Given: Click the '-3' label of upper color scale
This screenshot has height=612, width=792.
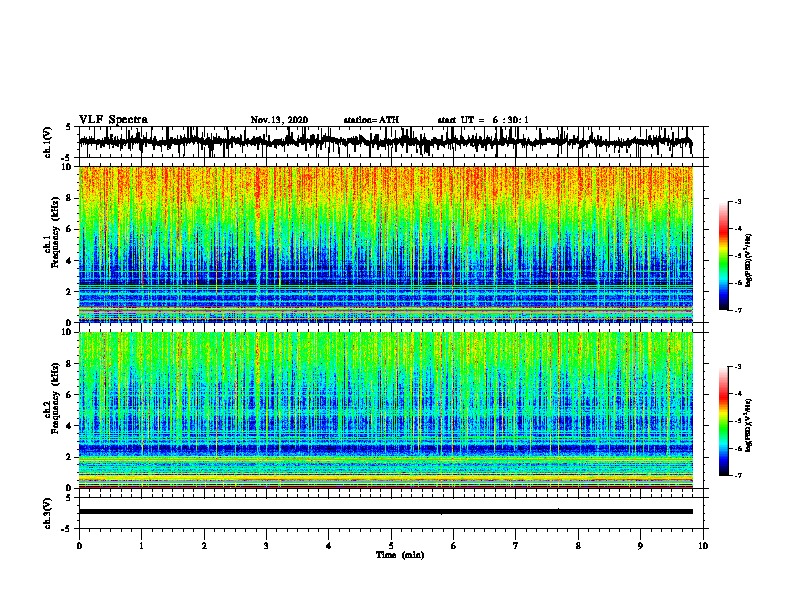Looking at the screenshot, I should 737,202.
